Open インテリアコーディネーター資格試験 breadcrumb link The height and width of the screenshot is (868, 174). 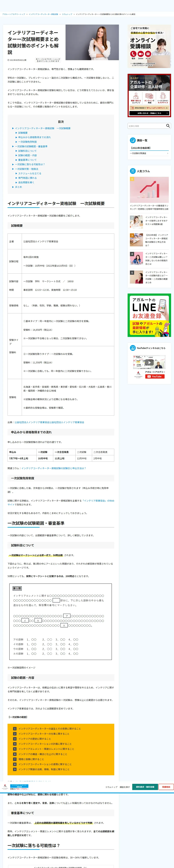pos(43,14)
